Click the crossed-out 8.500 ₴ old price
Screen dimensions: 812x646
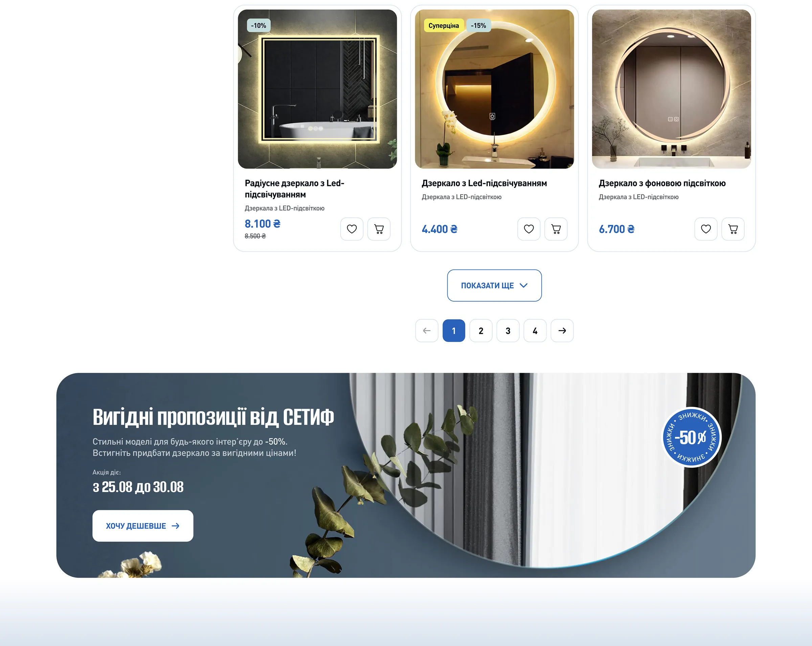[255, 236]
